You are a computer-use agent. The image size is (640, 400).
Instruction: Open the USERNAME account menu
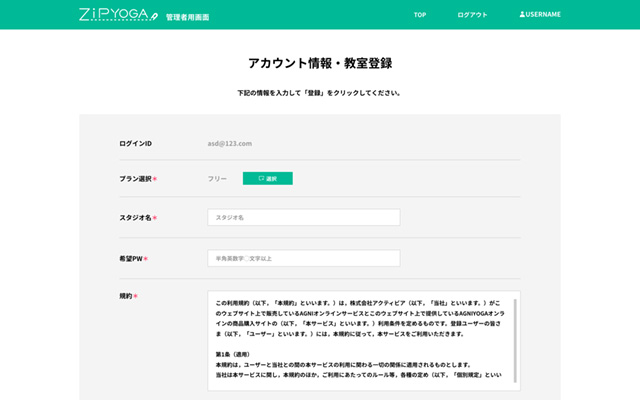(x=543, y=15)
